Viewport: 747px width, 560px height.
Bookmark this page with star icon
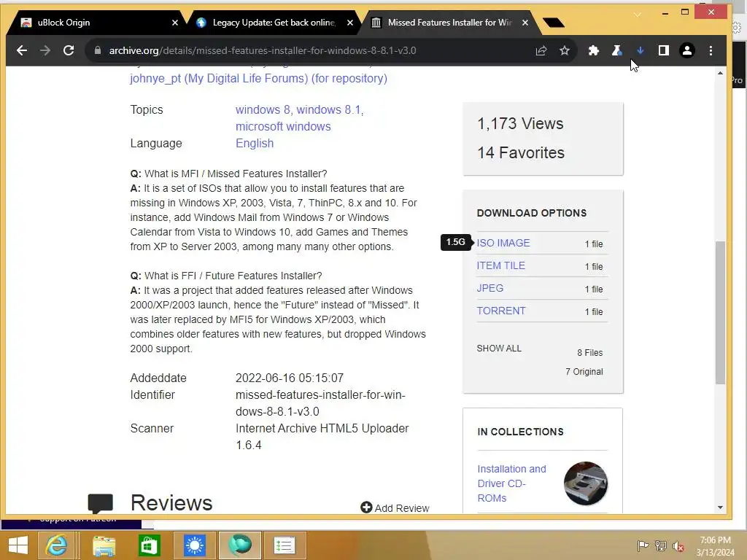565,50
